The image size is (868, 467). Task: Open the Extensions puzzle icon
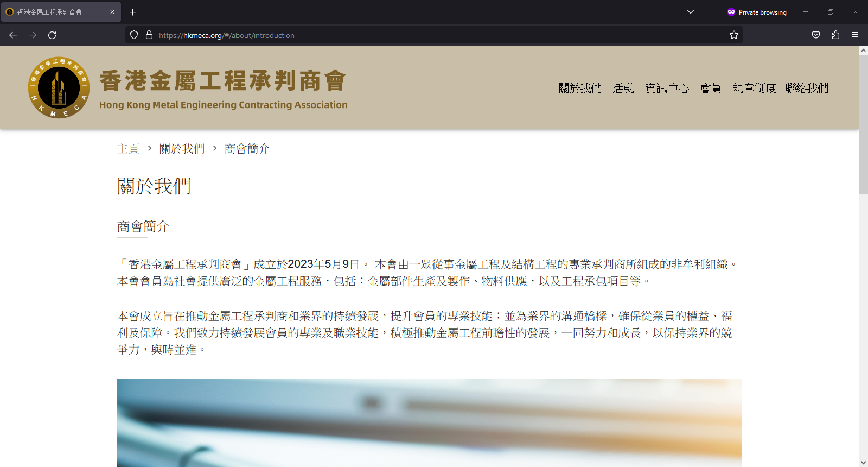835,35
